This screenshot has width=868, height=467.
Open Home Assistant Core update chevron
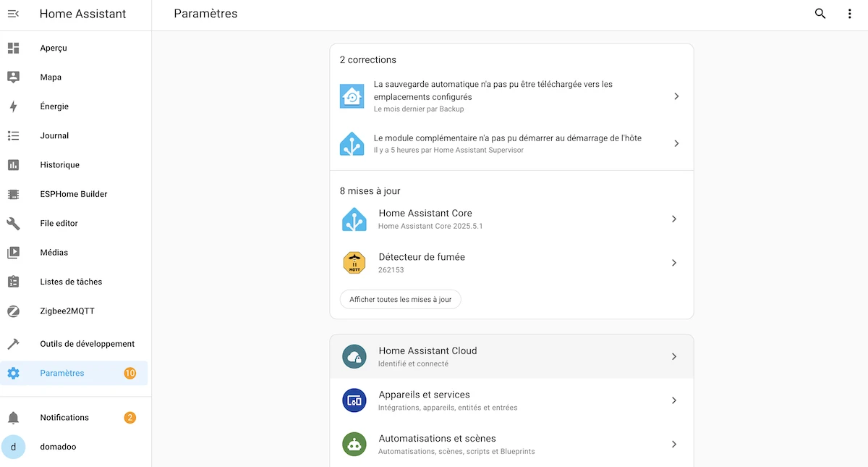674,219
